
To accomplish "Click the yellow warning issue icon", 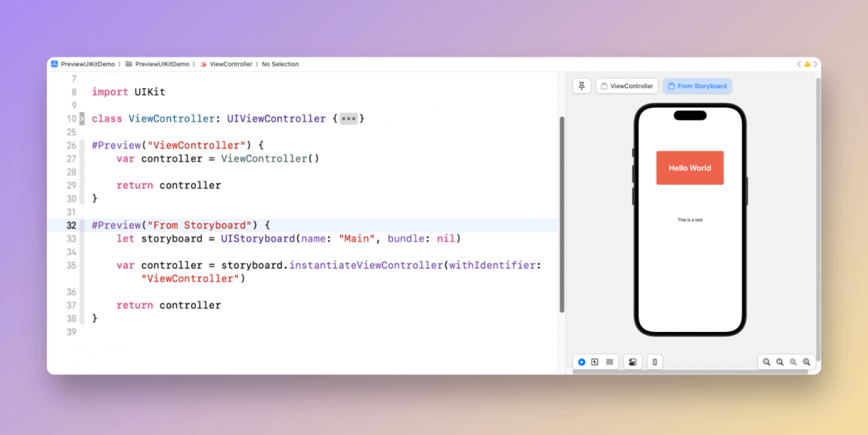I will [807, 64].
